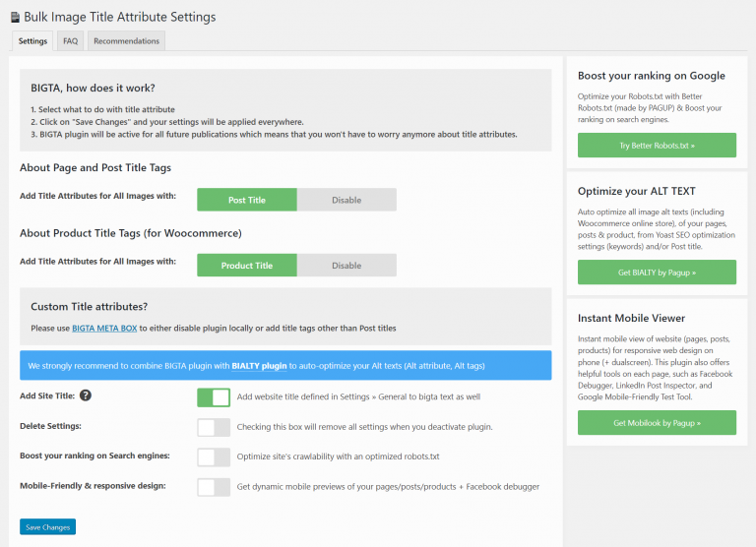Switch to the FAQ tab
This screenshot has width=756, height=547.
70,41
